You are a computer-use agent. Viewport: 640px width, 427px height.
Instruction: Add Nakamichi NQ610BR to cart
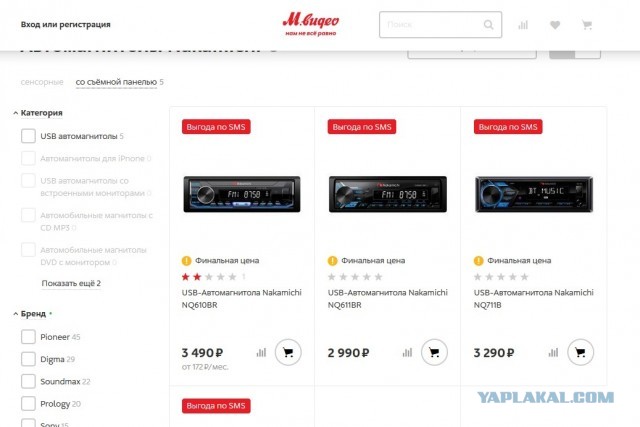[x=288, y=352]
